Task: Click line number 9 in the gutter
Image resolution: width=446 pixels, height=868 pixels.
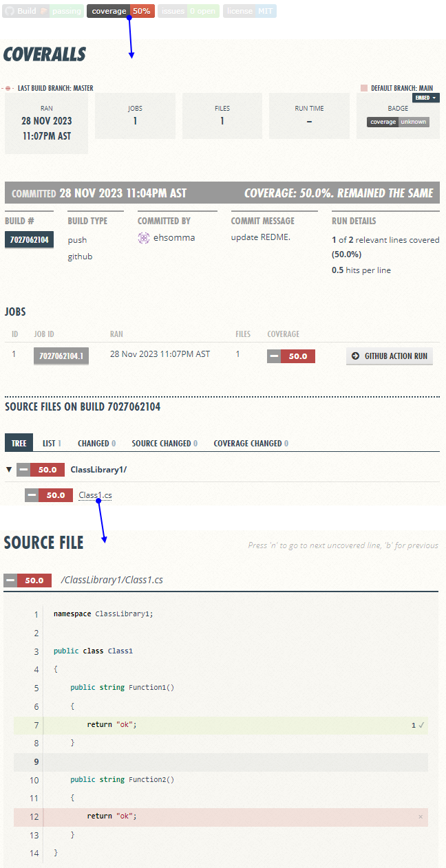Action: tap(36, 761)
